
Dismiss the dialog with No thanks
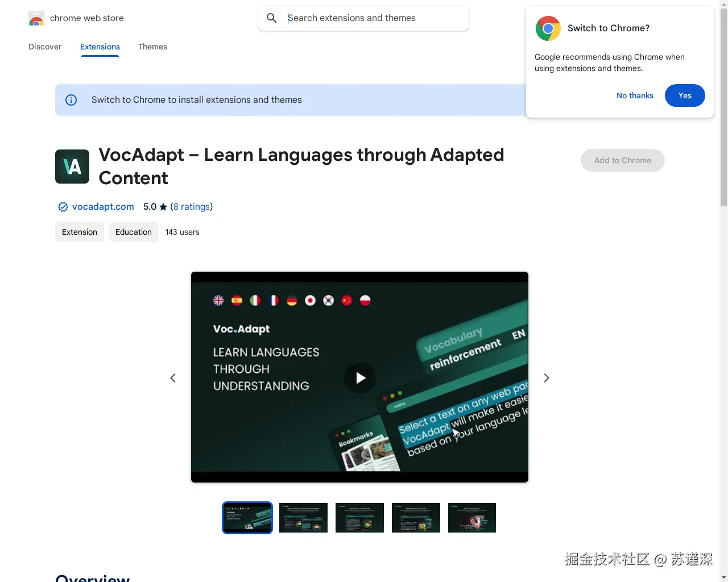pyautogui.click(x=635, y=95)
